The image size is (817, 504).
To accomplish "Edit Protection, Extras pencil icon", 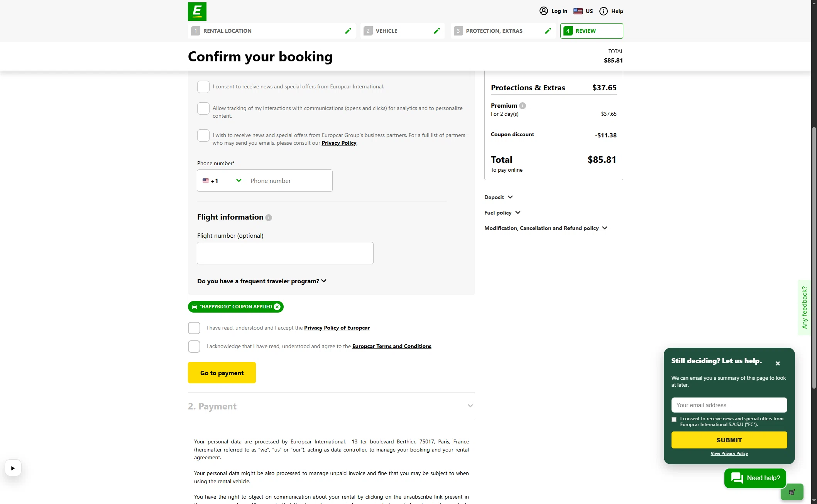I will (548, 31).
